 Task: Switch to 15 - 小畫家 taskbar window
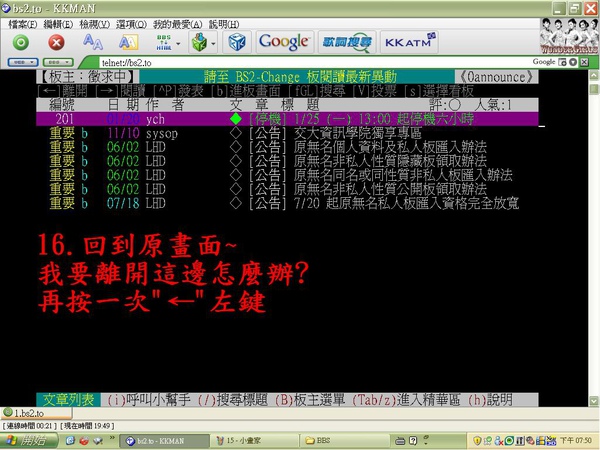(x=254, y=441)
